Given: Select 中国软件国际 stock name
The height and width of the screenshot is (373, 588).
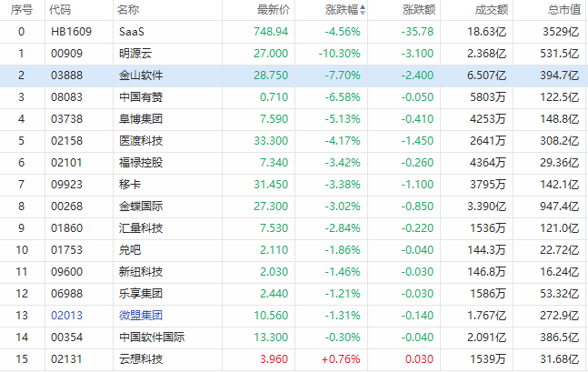Looking at the screenshot, I should click(x=152, y=337).
